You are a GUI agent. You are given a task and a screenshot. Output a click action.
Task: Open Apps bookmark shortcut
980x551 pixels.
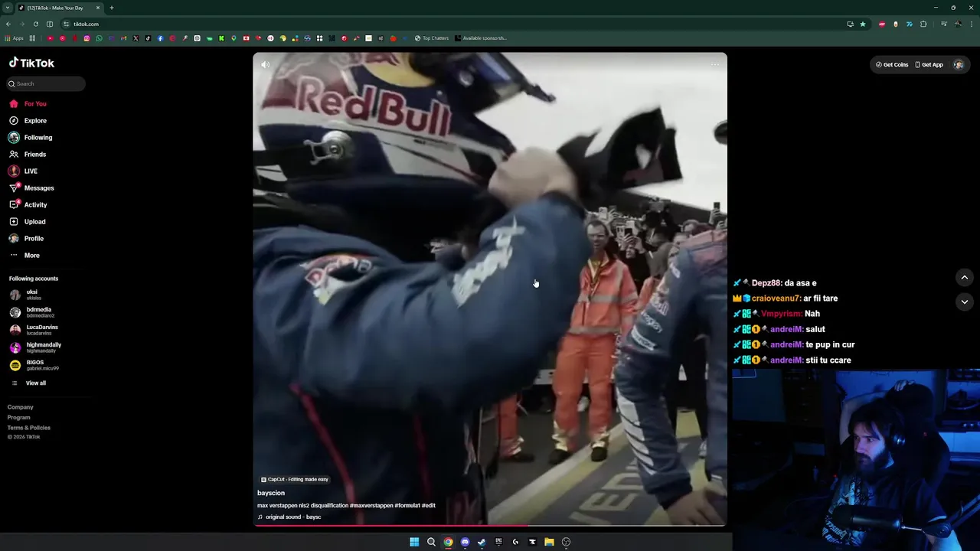click(x=15, y=38)
